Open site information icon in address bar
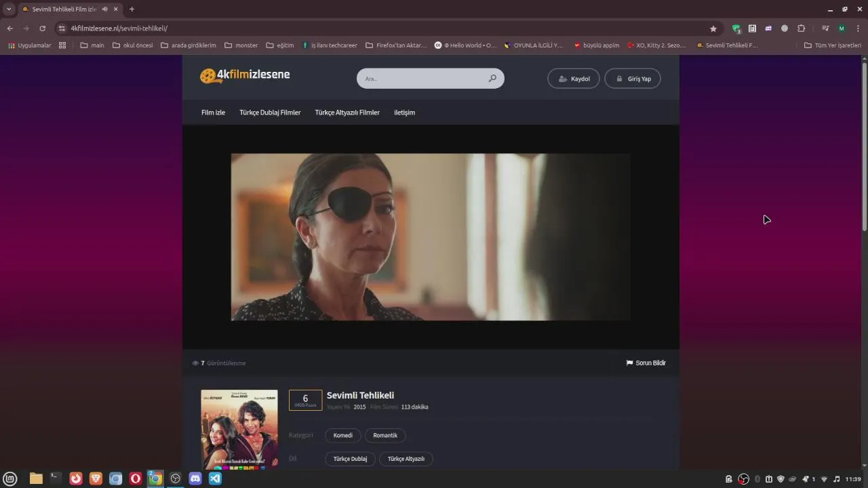Image resolution: width=868 pixels, height=488 pixels. click(62, 28)
